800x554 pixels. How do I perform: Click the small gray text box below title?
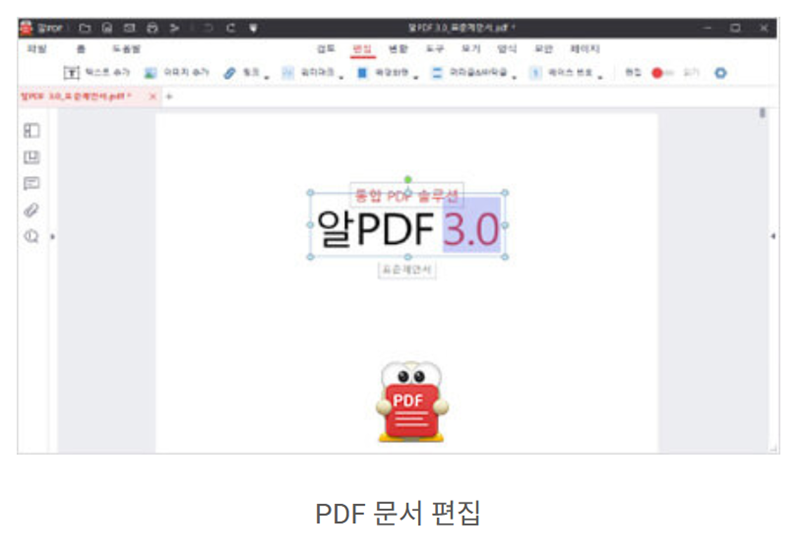(407, 270)
